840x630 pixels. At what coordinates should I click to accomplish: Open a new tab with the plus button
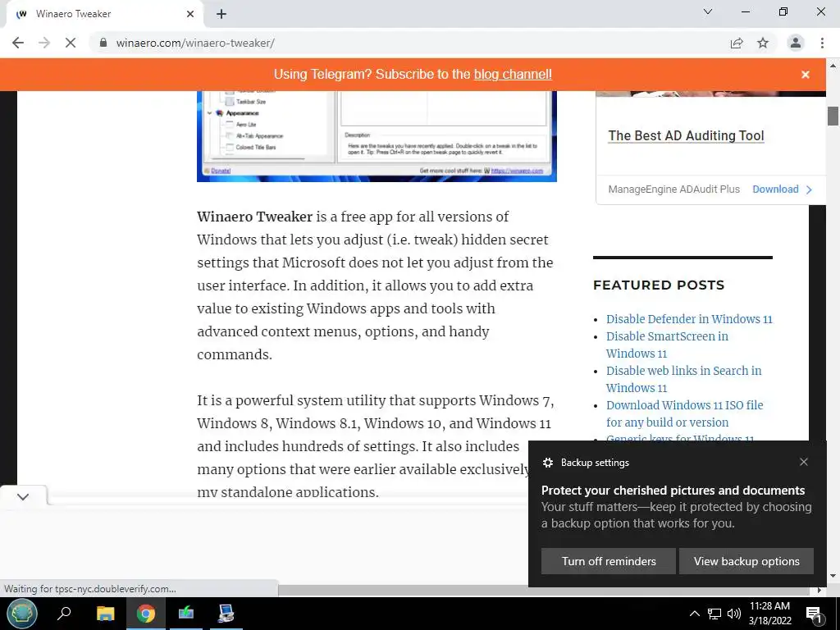221,14
